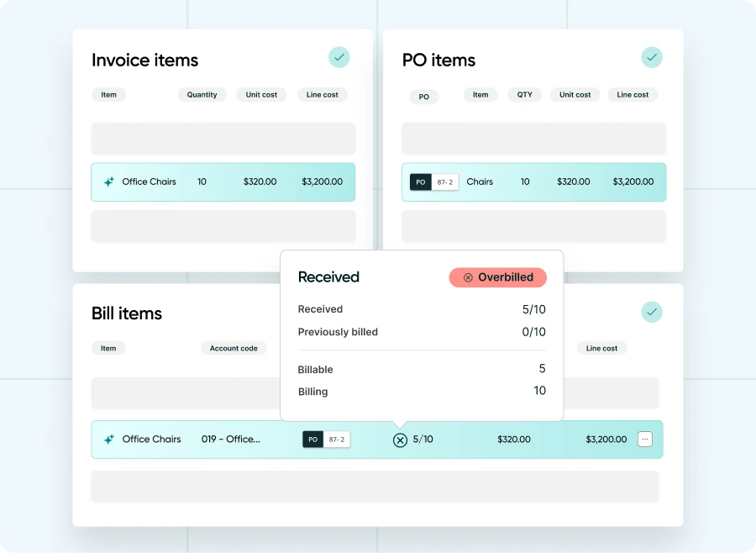Click the Overbilled status badge
The height and width of the screenshot is (553, 756).
(497, 277)
